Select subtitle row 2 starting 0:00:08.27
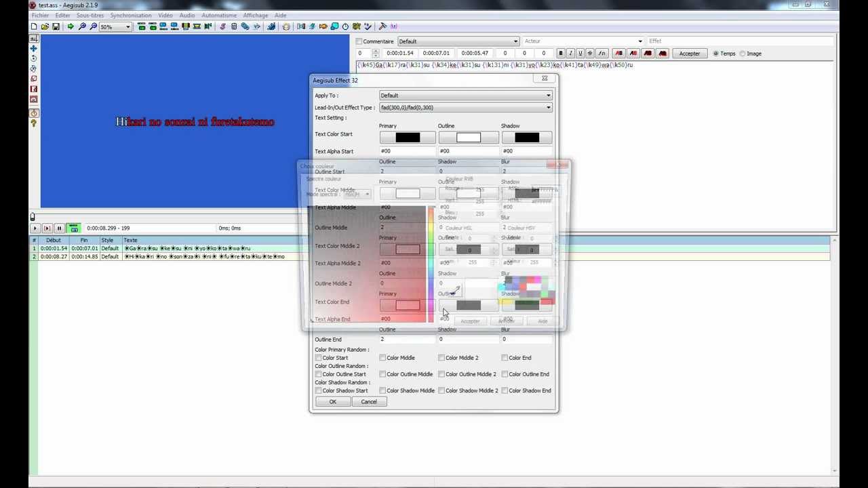 [434, 257]
